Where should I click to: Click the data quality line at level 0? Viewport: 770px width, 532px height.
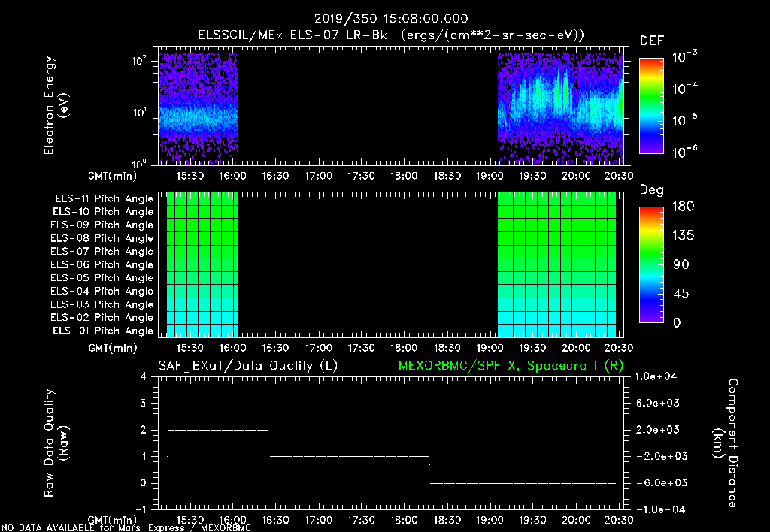tap(523, 483)
